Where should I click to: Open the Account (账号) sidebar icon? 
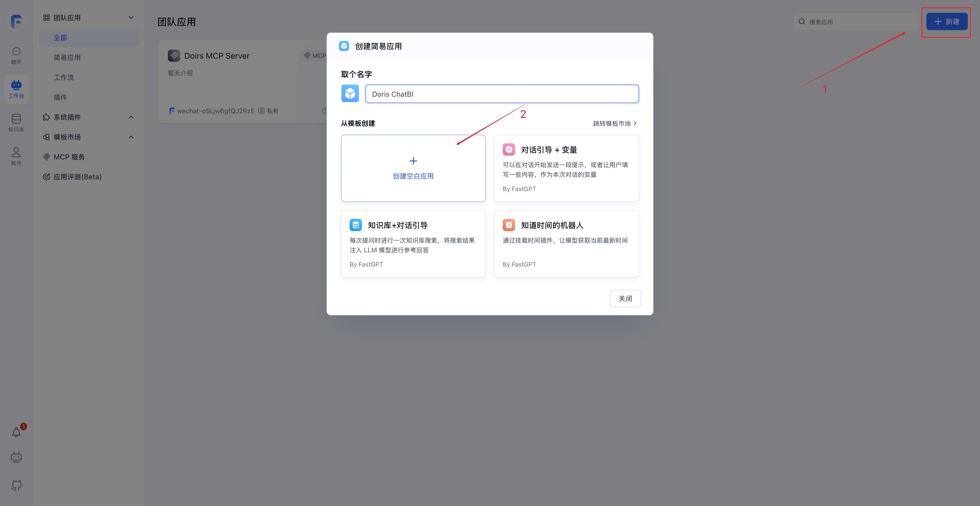pos(16,157)
